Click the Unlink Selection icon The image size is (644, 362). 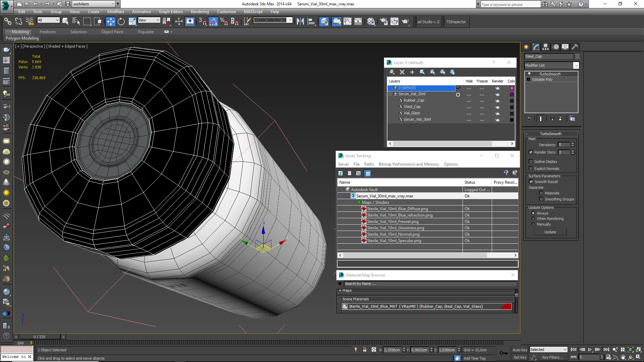(x=18, y=21)
